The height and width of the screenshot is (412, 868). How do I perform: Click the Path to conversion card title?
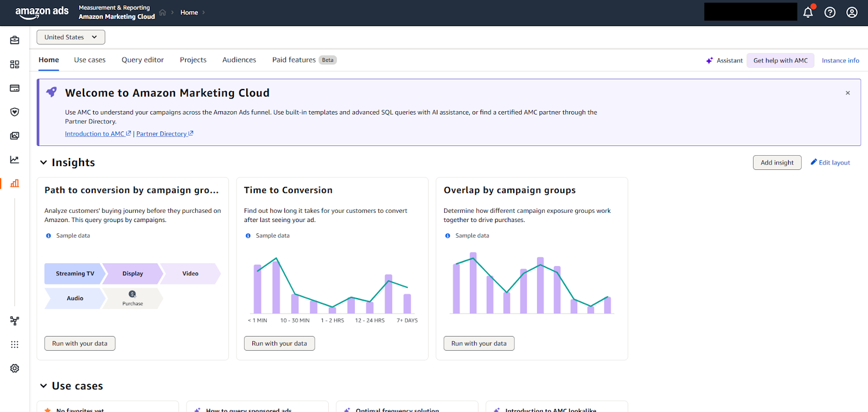click(x=131, y=190)
